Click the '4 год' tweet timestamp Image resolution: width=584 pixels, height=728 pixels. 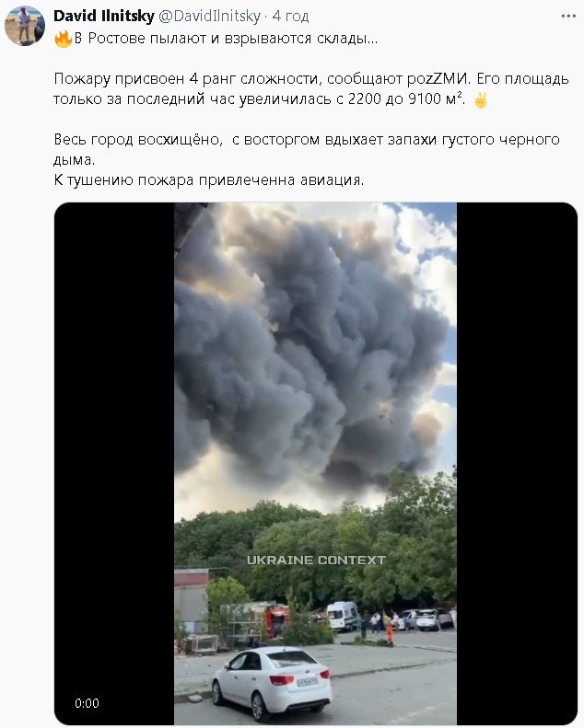pyautogui.click(x=290, y=17)
